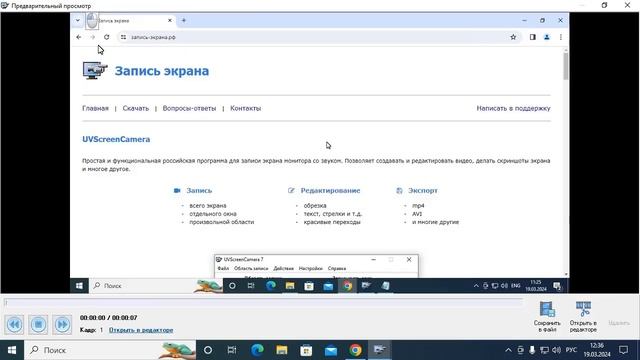The height and width of the screenshot is (360, 640).
Task: Open 'Файл' menu in the recorded UVScreenCamera 7
Action: 223,268
